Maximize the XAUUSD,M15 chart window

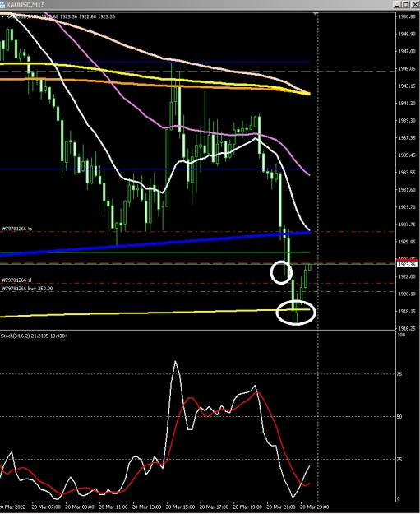click(405, 4)
